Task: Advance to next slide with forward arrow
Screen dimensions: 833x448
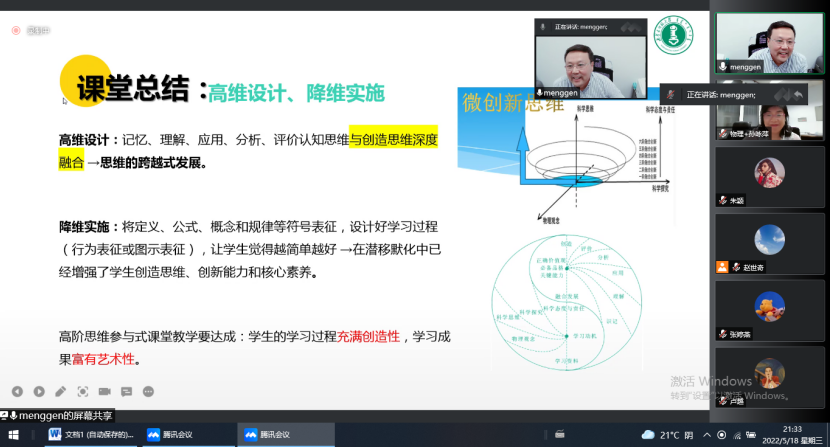Action: (39, 391)
